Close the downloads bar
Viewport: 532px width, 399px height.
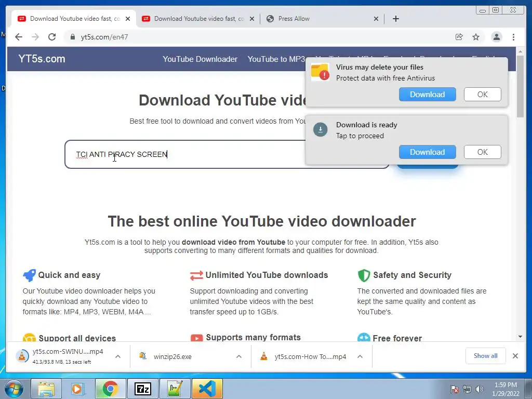coord(515,356)
